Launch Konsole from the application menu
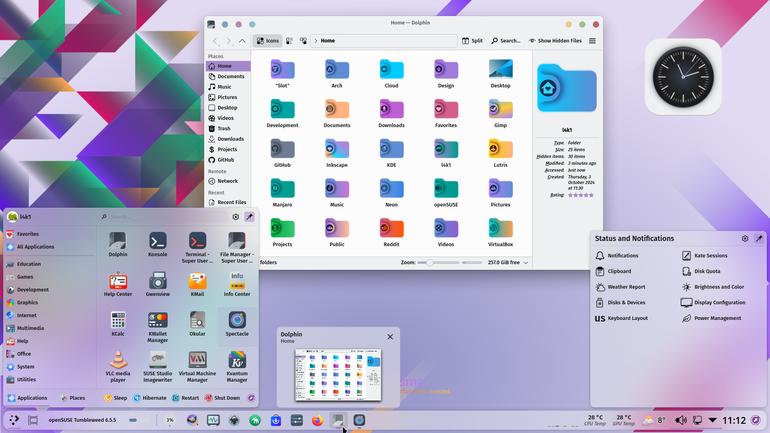 point(158,244)
